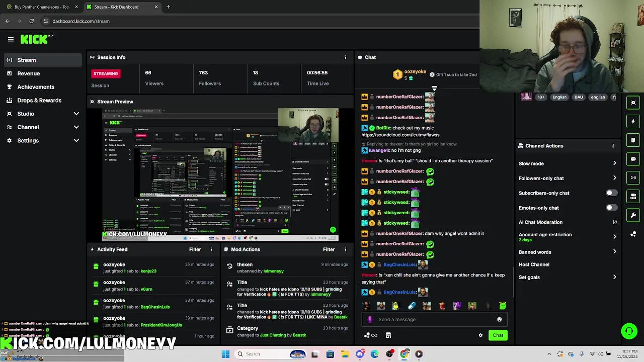Open Drops & Rewards in the sidebar
Viewport: 644px width, 362px height.
(x=43, y=101)
